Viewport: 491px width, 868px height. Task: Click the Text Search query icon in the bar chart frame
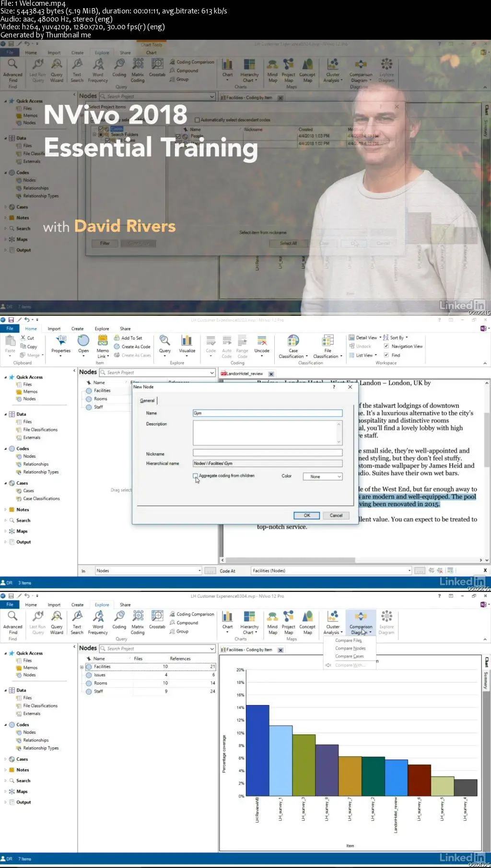coord(77,616)
